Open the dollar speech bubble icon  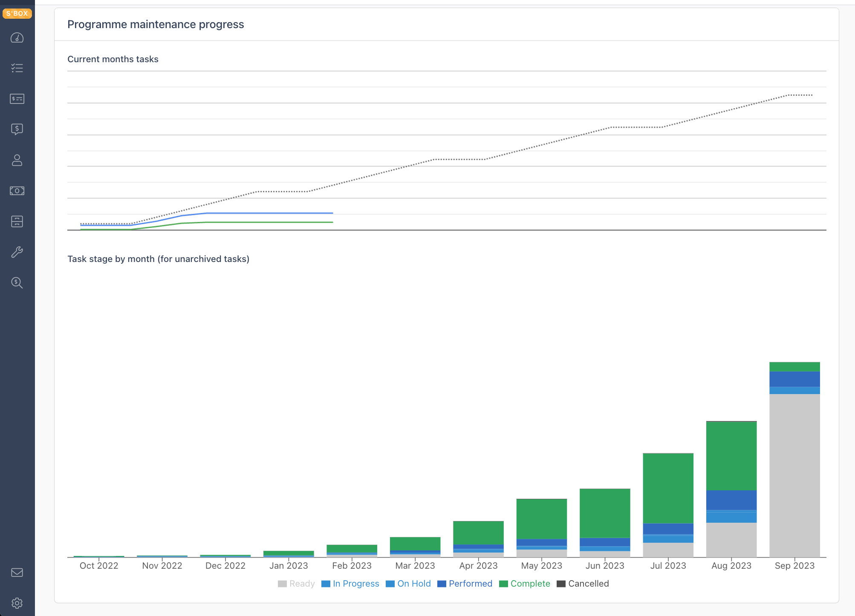pyautogui.click(x=17, y=129)
